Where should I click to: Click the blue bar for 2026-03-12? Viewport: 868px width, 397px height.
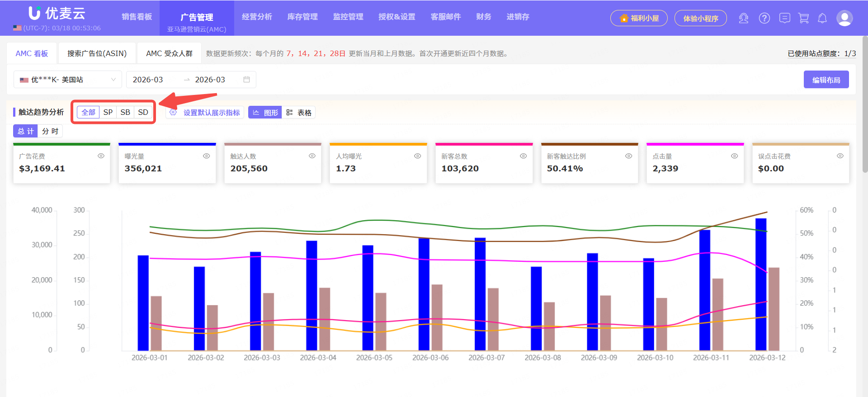pos(761,284)
